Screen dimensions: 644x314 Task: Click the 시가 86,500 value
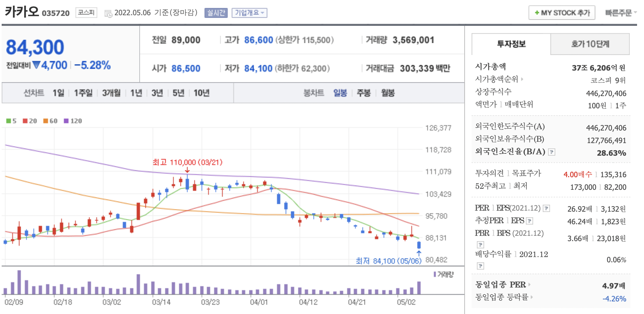click(x=186, y=69)
